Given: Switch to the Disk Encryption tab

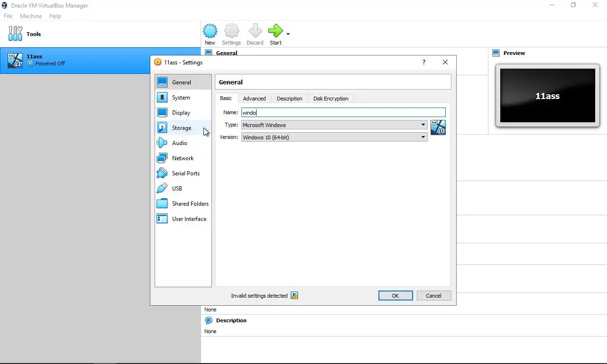Looking at the screenshot, I should (331, 99).
